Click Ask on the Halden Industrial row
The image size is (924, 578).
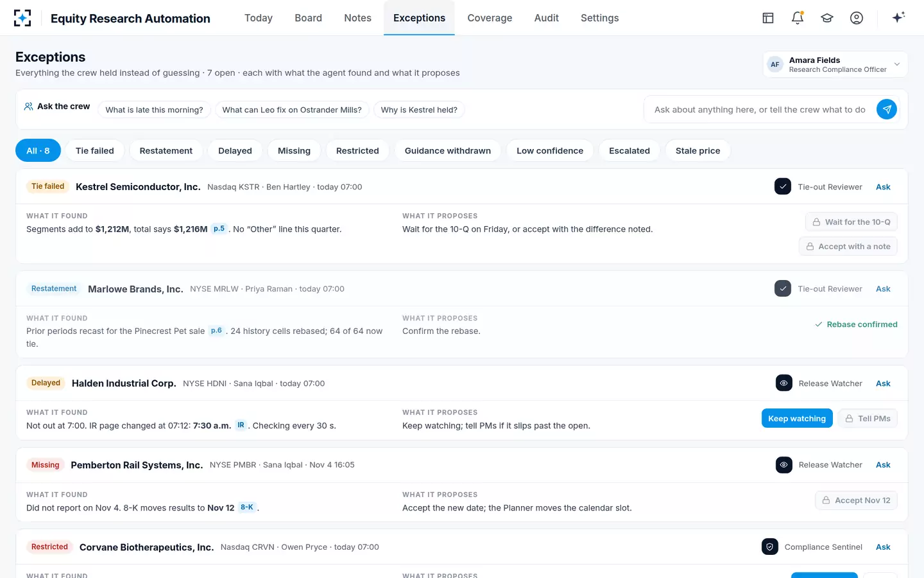(x=883, y=383)
